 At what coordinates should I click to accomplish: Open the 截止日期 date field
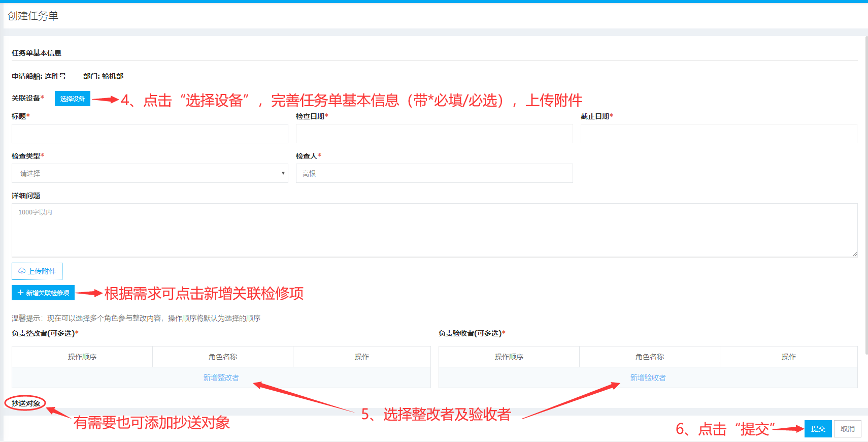coord(719,134)
